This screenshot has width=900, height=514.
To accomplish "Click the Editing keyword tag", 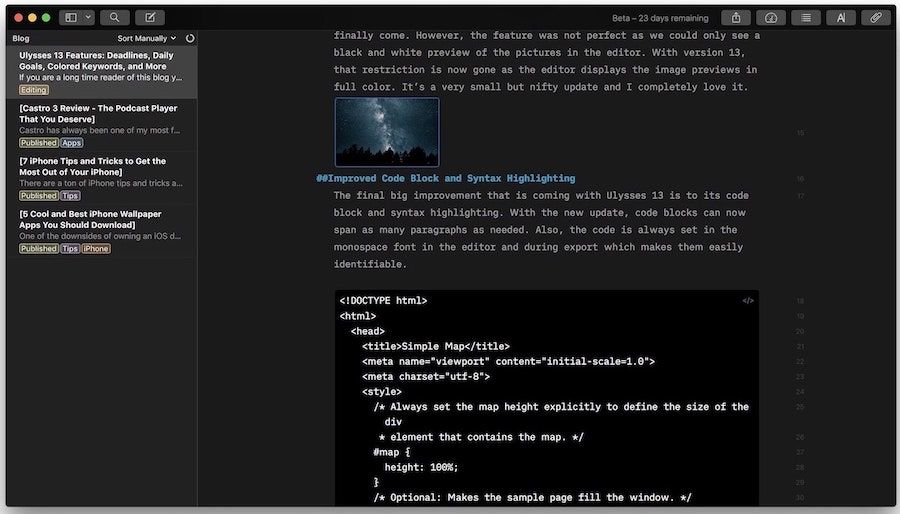I will pyautogui.click(x=34, y=90).
